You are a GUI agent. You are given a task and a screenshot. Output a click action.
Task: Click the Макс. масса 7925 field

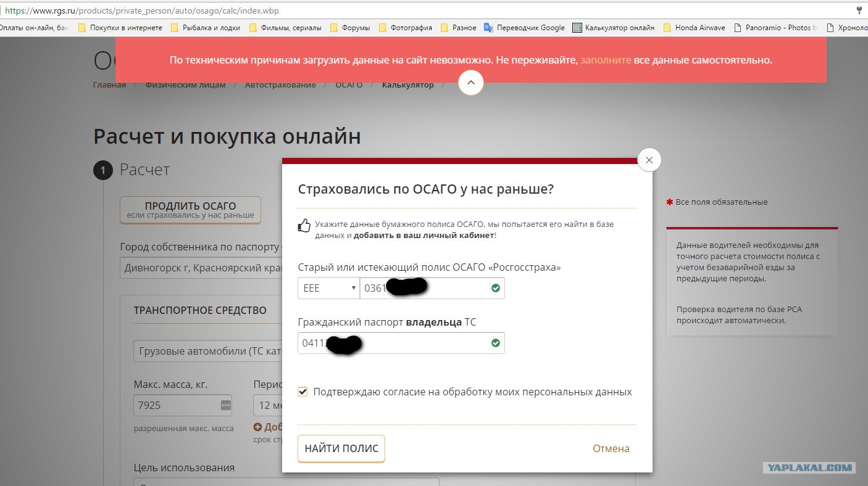click(x=183, y=406)
